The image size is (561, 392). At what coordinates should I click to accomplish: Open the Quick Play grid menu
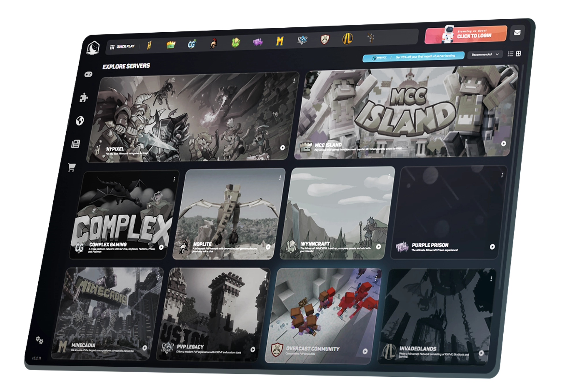(x=122, y=46)
